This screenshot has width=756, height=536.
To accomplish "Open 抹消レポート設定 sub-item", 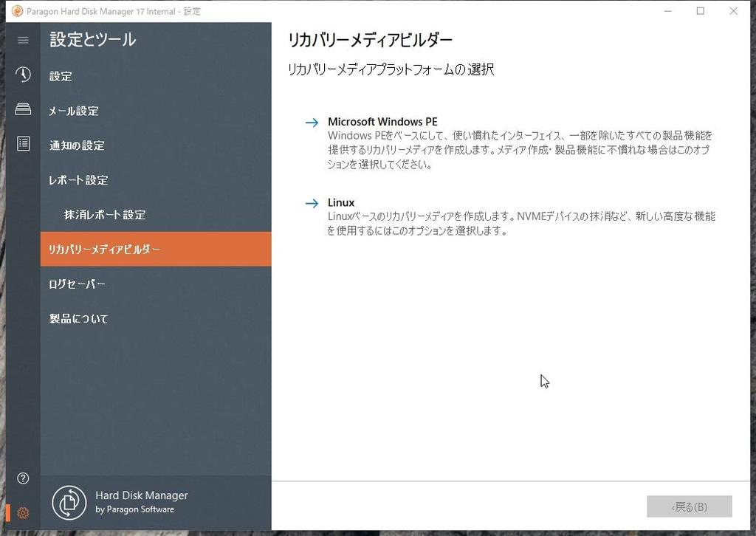I will [156, 215].
